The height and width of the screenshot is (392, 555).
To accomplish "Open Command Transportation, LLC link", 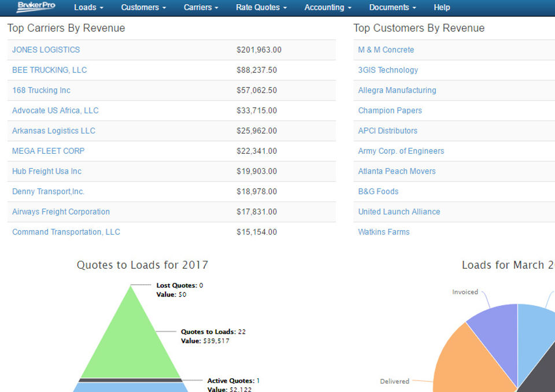I will 66,232.
